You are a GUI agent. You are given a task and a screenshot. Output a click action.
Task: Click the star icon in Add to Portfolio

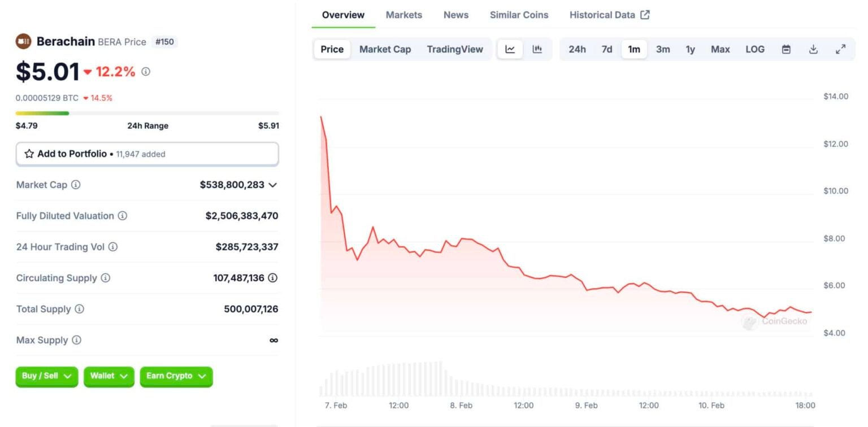click(28, 154)
